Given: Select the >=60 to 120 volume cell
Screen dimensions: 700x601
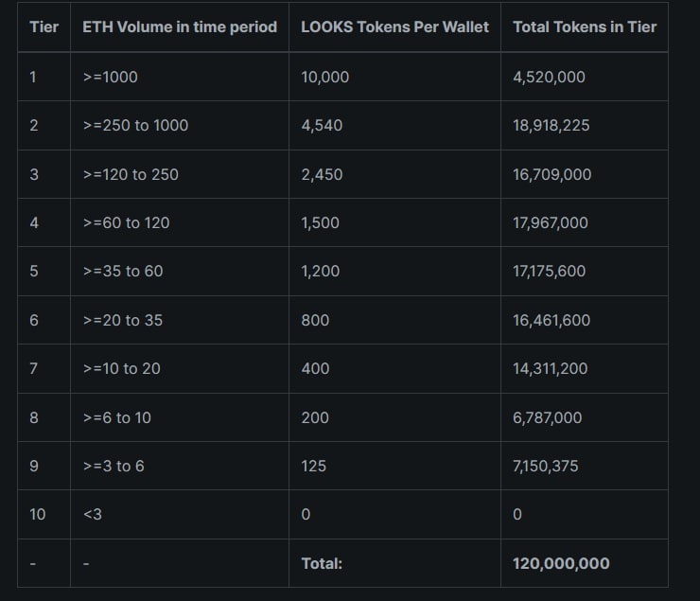Looking at the screenshot, I should point(180,222).
